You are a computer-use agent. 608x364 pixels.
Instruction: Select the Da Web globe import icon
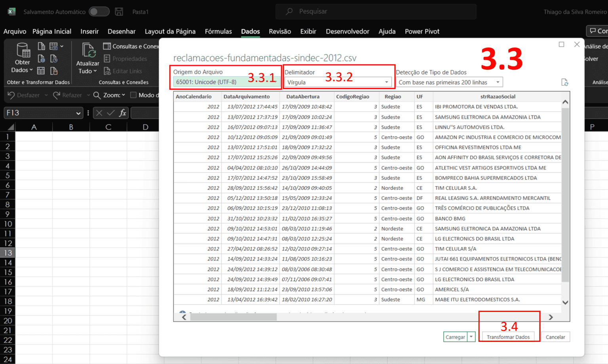click(x=41, y=59)
